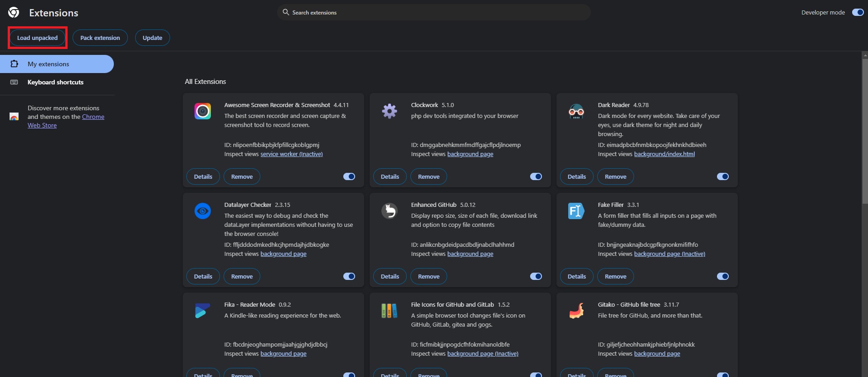This screenshot has height=377, width=868.
Task: Open Gitako background page link
Action: click(657, 354)
